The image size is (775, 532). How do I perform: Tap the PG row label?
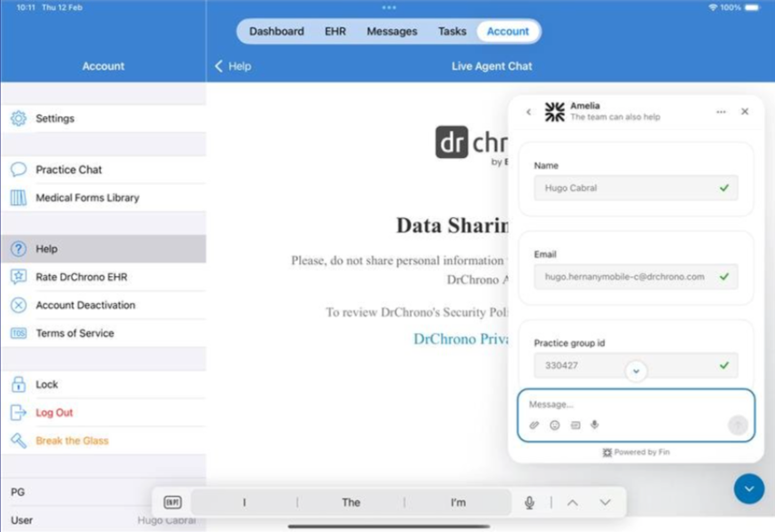[x=18, y=492]
